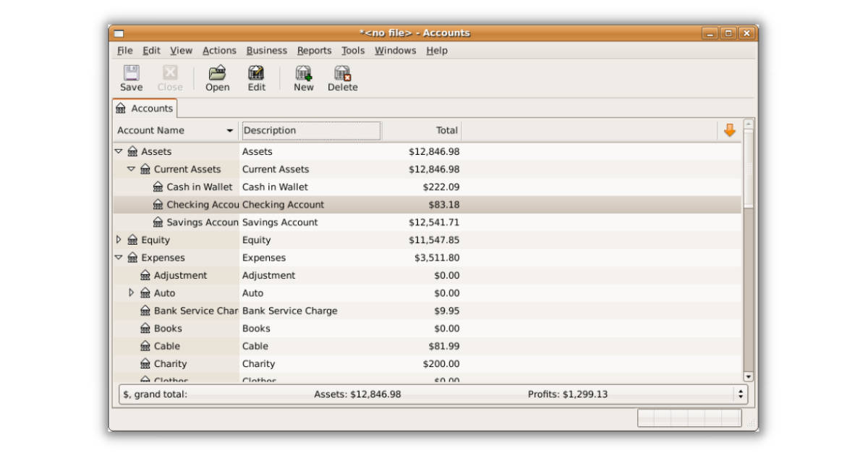The height and width of the screenshot is (456, 868).
Task: Click the vertical scrollbar down arrow
Action: pos(747,376)
